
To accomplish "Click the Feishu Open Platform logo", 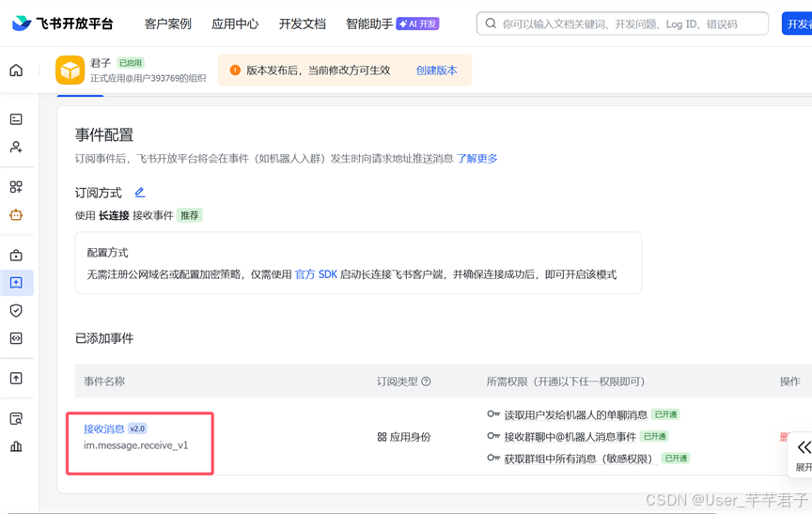I will coord(62,23).
